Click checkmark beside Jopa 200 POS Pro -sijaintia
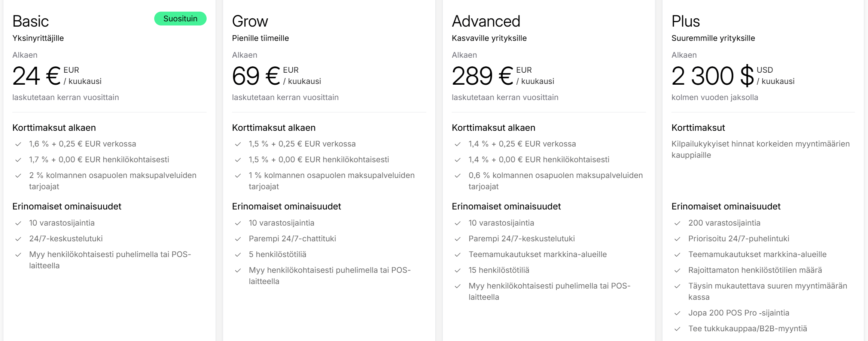The image size is (868, 341). point(677,313)
